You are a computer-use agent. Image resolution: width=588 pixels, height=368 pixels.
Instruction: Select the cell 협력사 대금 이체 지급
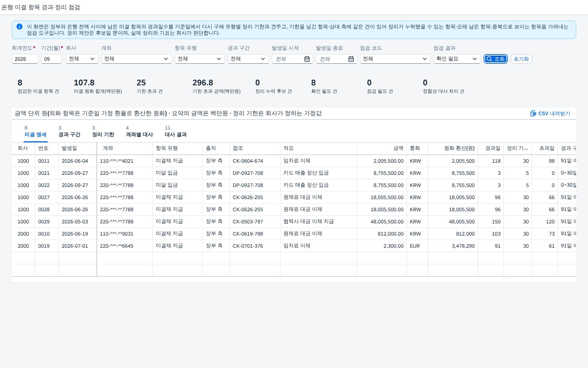tap(318, 222)
